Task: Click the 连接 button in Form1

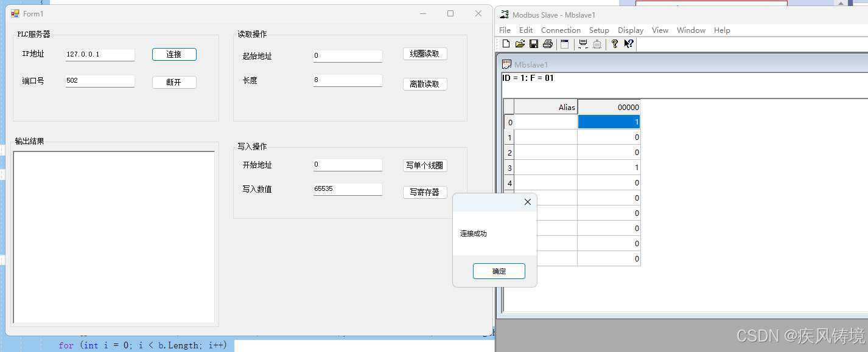Action: click(174, 54)
